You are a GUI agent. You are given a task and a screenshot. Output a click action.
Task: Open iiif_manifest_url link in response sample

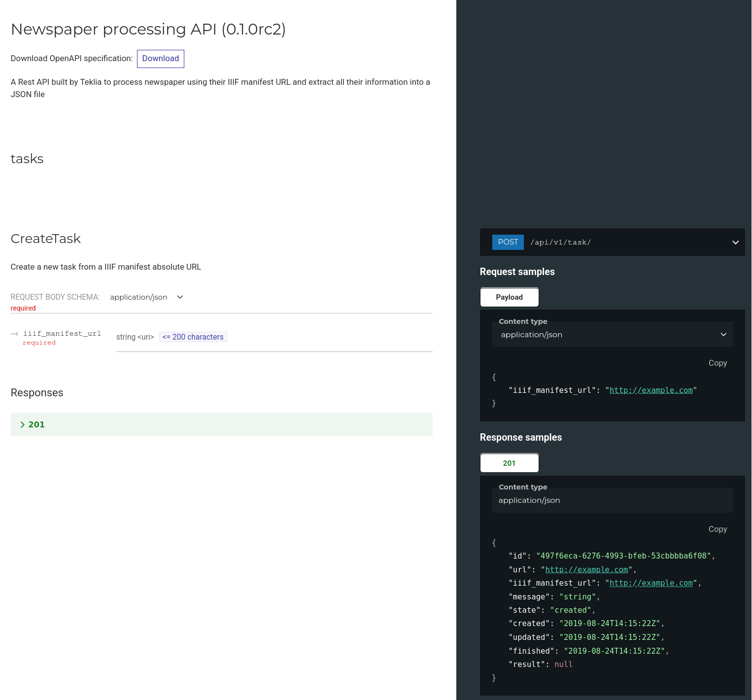651,583
